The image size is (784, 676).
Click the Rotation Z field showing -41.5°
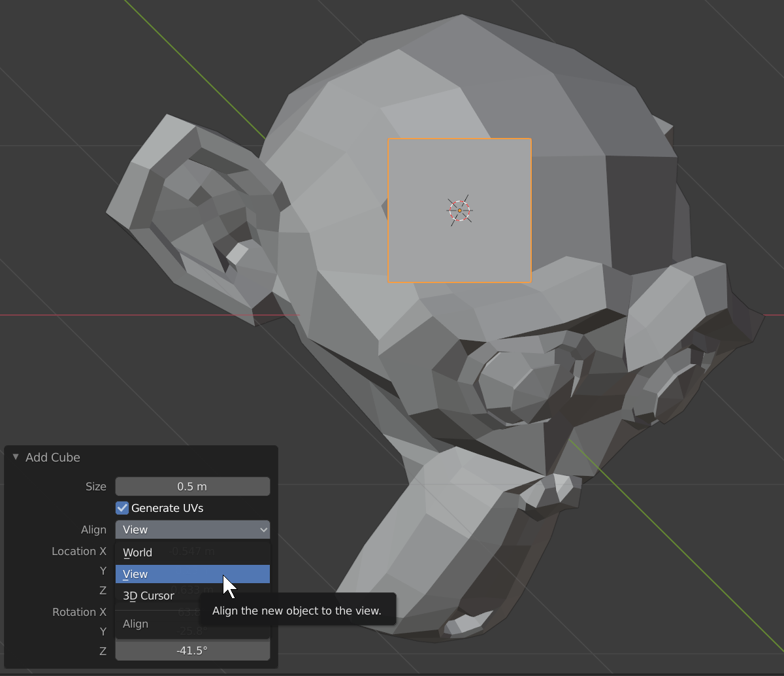click(193, 651)
